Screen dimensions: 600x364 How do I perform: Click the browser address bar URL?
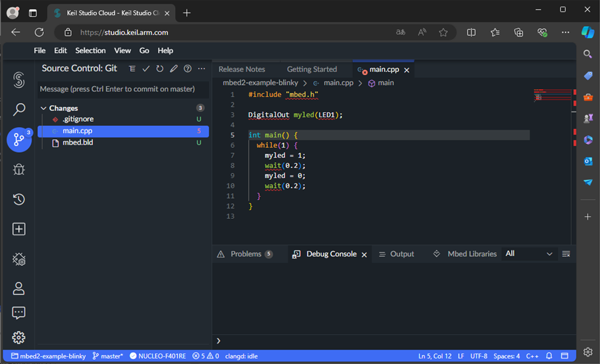pos(124,32)
